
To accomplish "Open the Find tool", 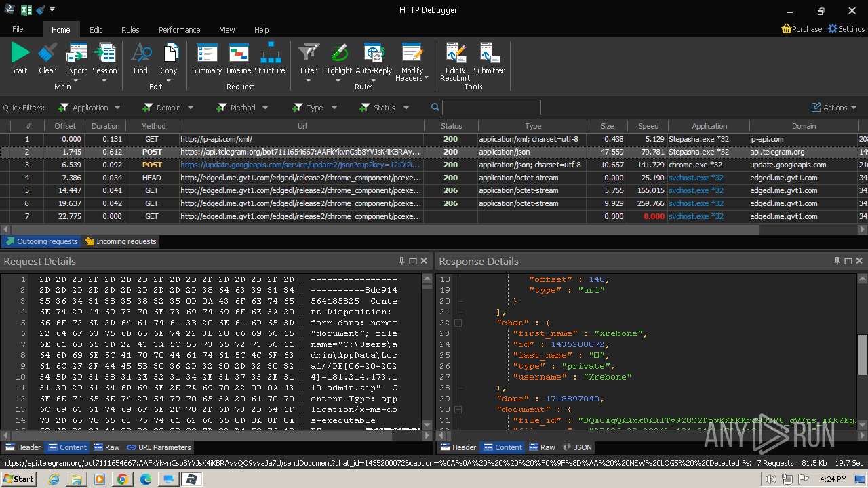I will (x=140, y=58).
